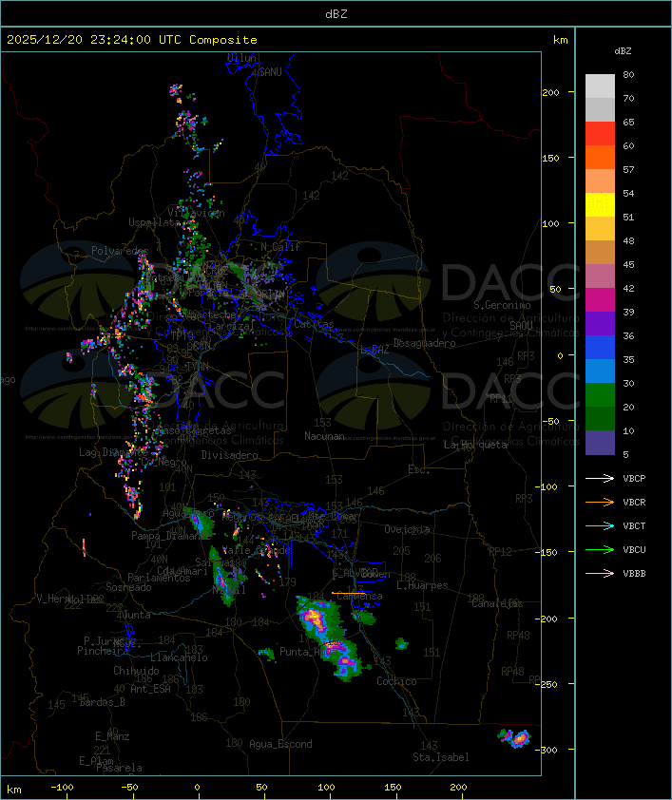Click the Divisadero map label
This screenshot has width=672, height=800.
[229, 454]
